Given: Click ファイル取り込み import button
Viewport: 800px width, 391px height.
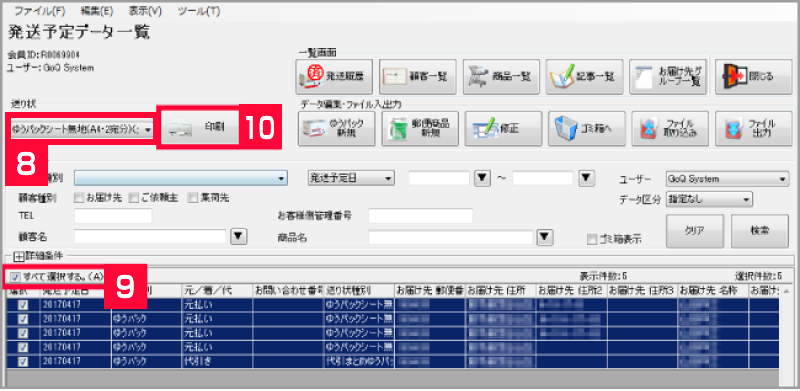Looking at the screenshot, I should click(670, 128).
